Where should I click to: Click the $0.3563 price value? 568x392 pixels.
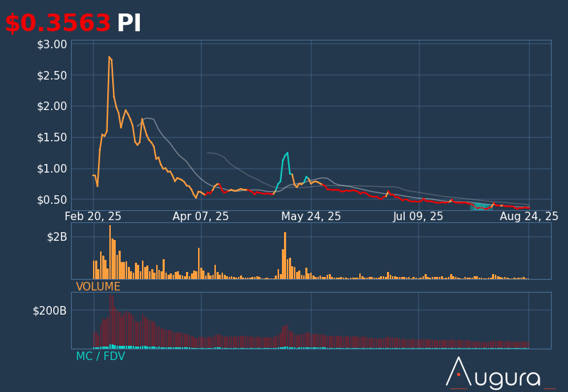click(58, 23)
